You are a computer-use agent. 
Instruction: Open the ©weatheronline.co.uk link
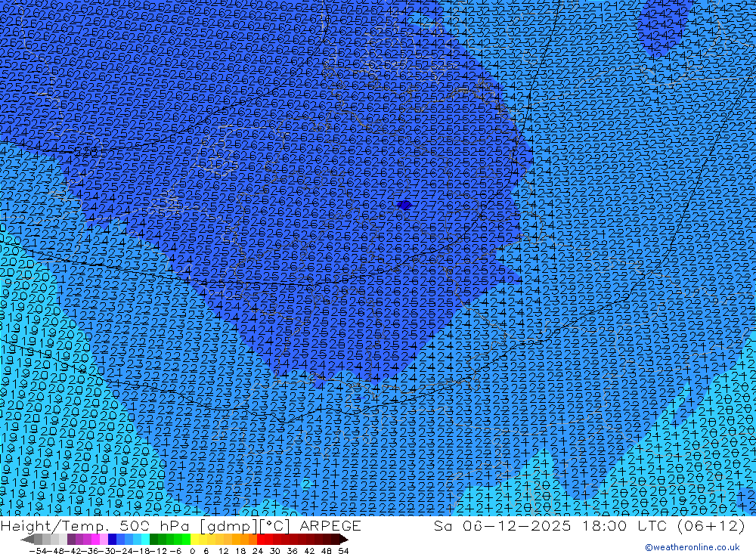coord(692,547)
